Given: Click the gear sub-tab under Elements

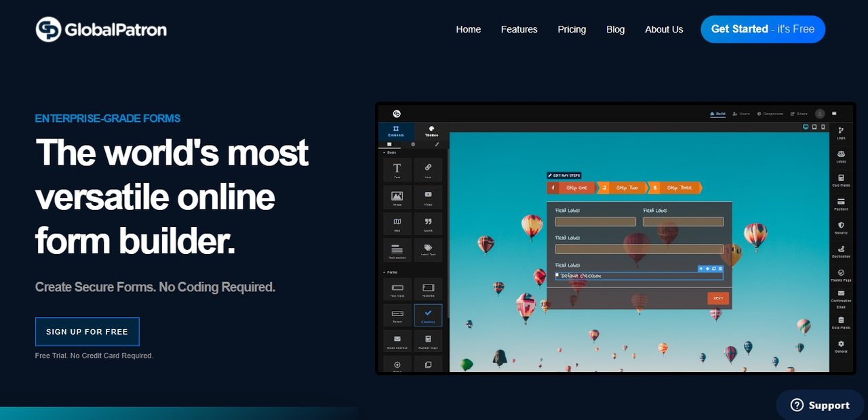Looking at the screenshot, I should (x=413, y=144).
